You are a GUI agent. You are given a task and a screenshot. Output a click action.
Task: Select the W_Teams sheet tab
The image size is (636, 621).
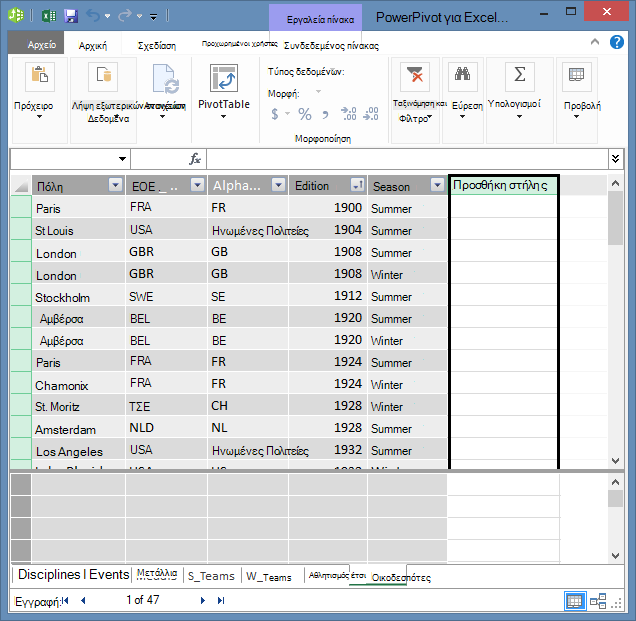click(269, 577)
